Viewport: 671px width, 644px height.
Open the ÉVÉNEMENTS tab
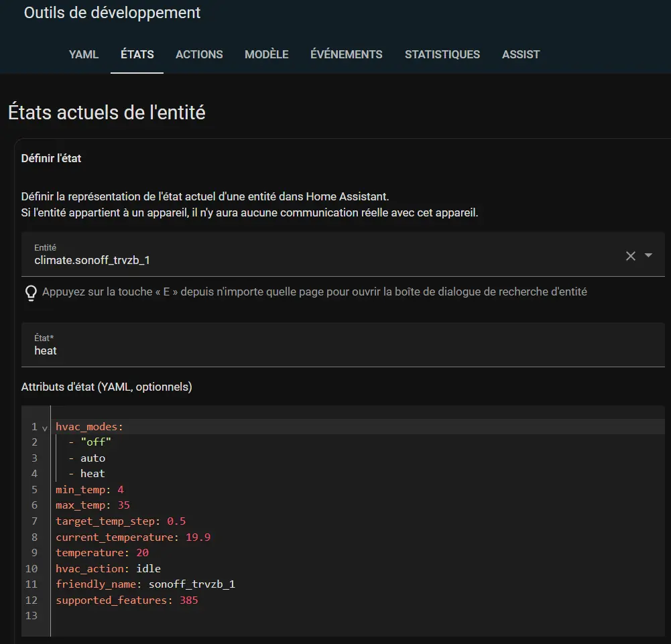[x=346, y=55]
